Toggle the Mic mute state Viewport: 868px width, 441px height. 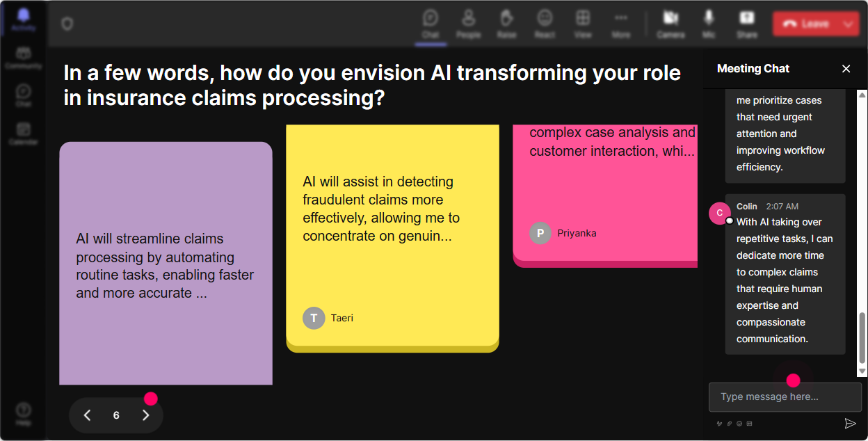click(x=709, y=23)
